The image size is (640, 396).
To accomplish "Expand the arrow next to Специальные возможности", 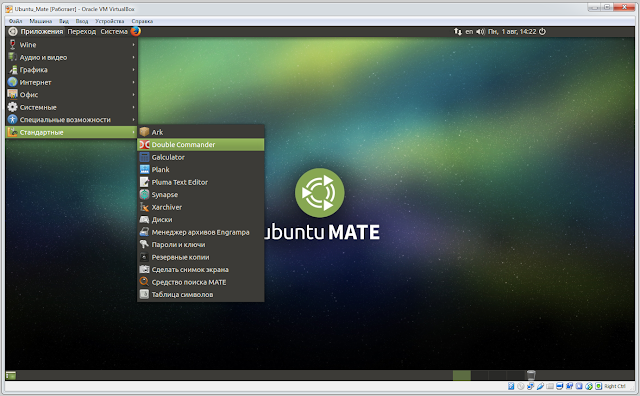I will pos(133,120).
